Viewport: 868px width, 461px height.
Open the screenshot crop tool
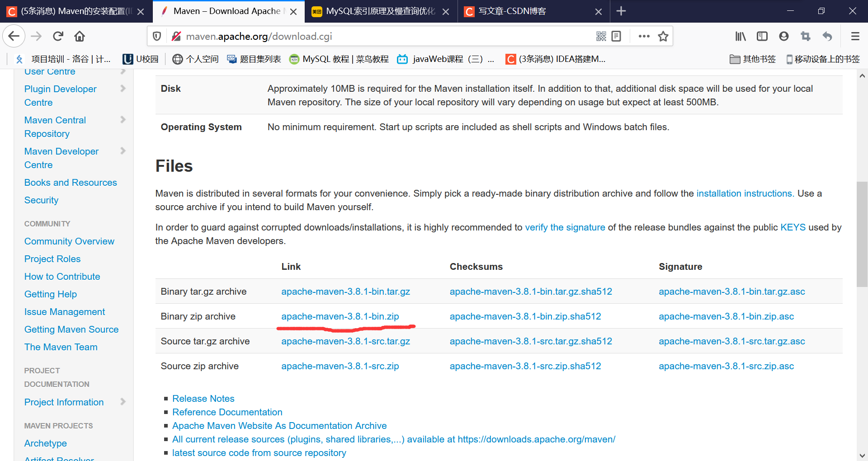point(806,36)
